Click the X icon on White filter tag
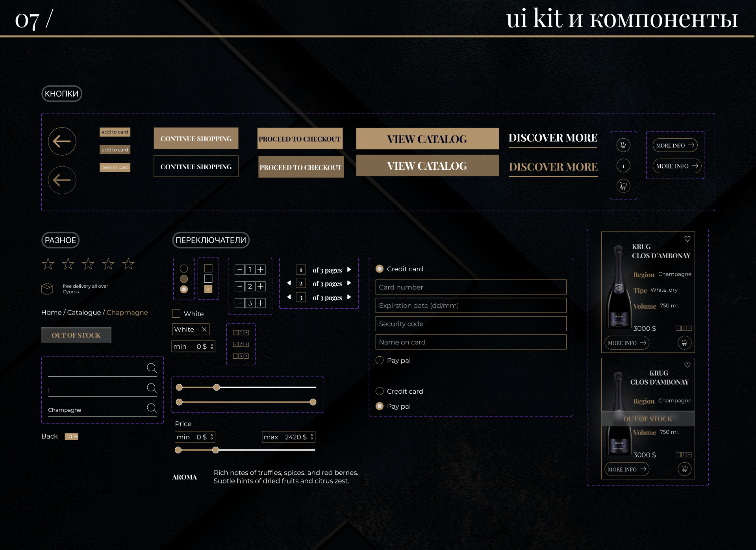The image size is (756, 550). (x=204, y=329)
